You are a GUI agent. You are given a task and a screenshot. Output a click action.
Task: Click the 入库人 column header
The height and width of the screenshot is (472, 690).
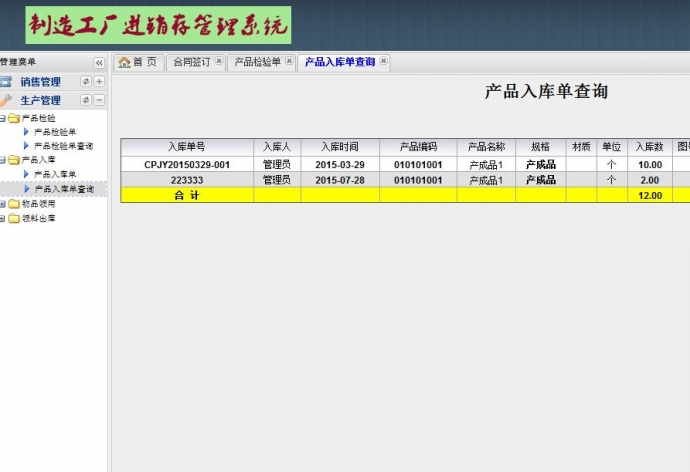(x=277, y=147)
